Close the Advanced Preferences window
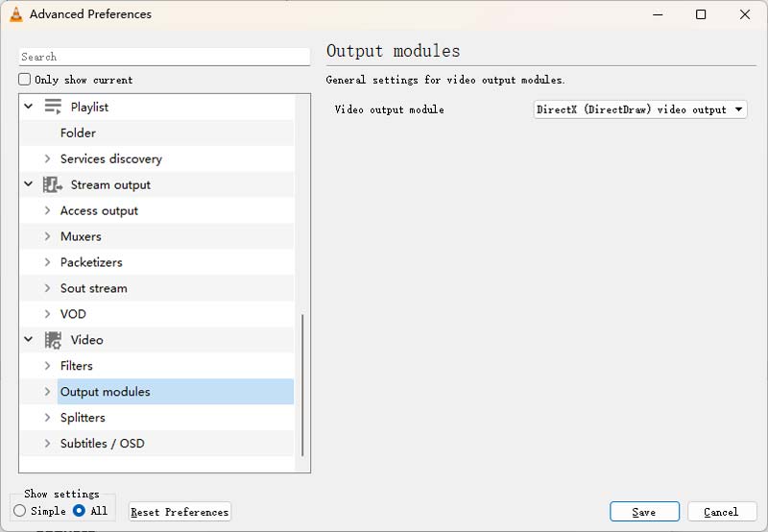Screen dimensions: 768x532 coord(745,14)
